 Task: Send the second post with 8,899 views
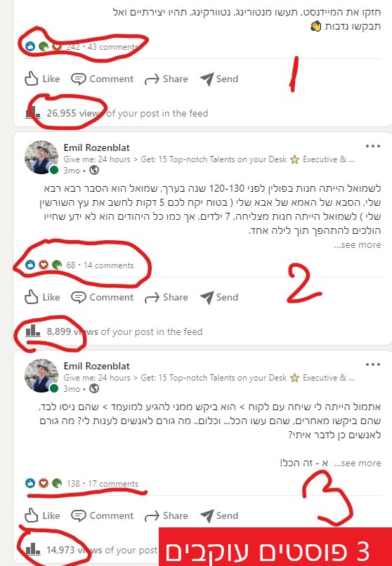coord(219,297)
